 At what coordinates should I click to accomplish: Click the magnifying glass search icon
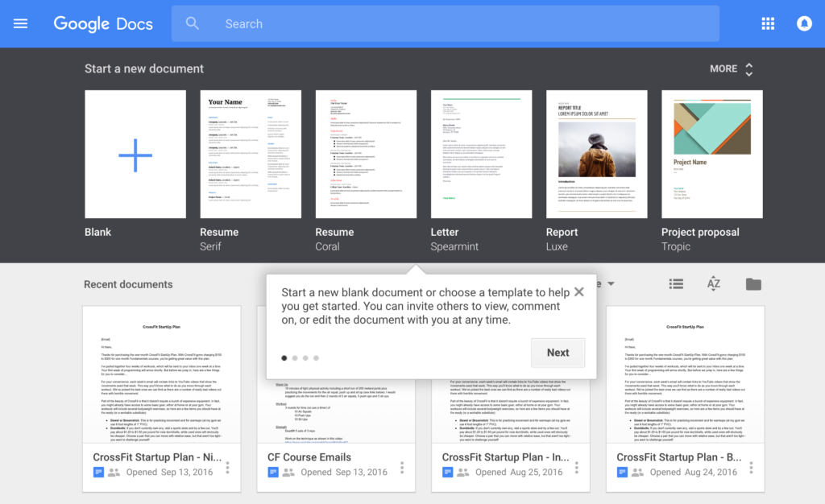193,23
